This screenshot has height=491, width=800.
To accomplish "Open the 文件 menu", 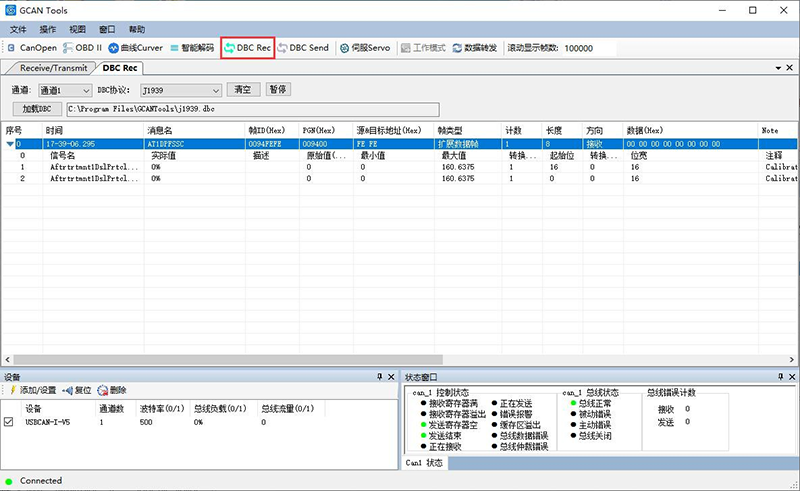I will pyautogui.click(x=18, y=29).
